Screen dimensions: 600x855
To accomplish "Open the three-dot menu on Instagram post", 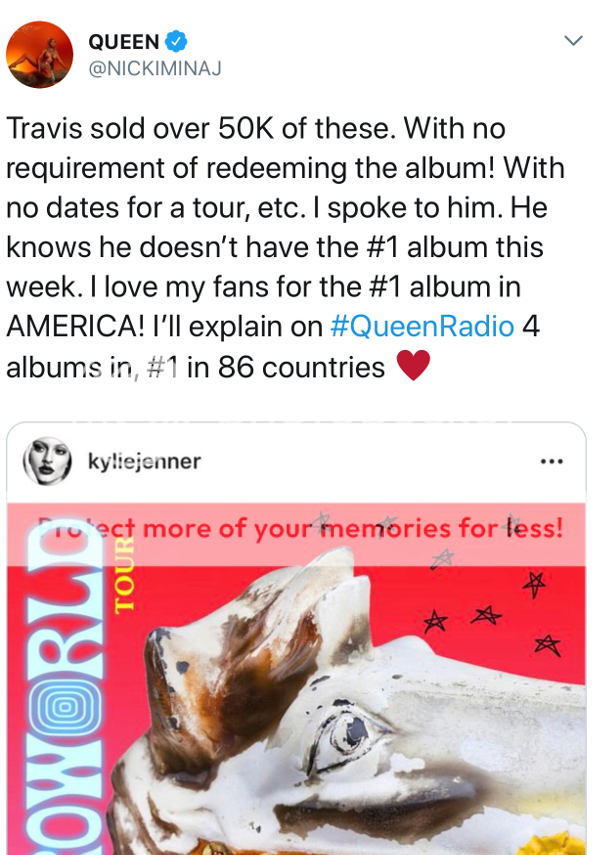I will [551, 462].
